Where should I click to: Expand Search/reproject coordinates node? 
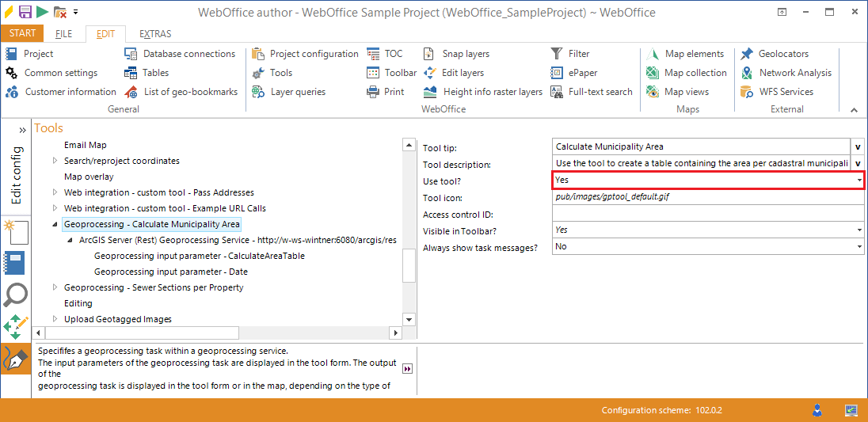coord(55,161)
